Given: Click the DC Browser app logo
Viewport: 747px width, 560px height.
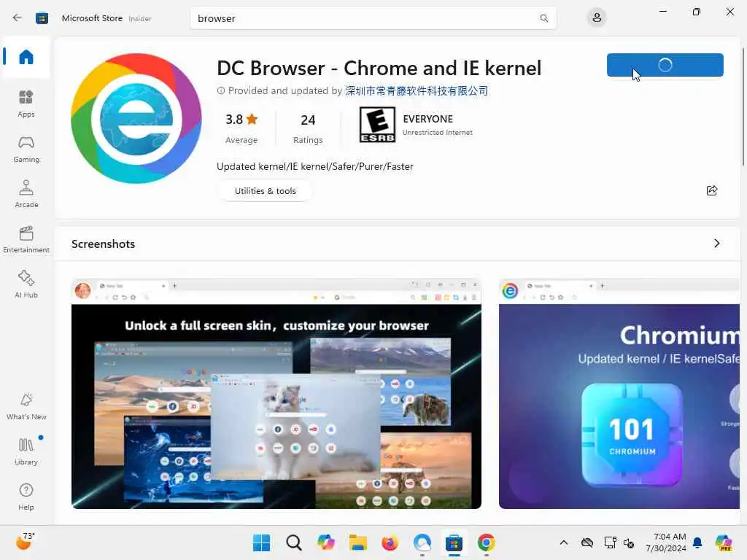Looking at the screenshot, I should point(136,118).
